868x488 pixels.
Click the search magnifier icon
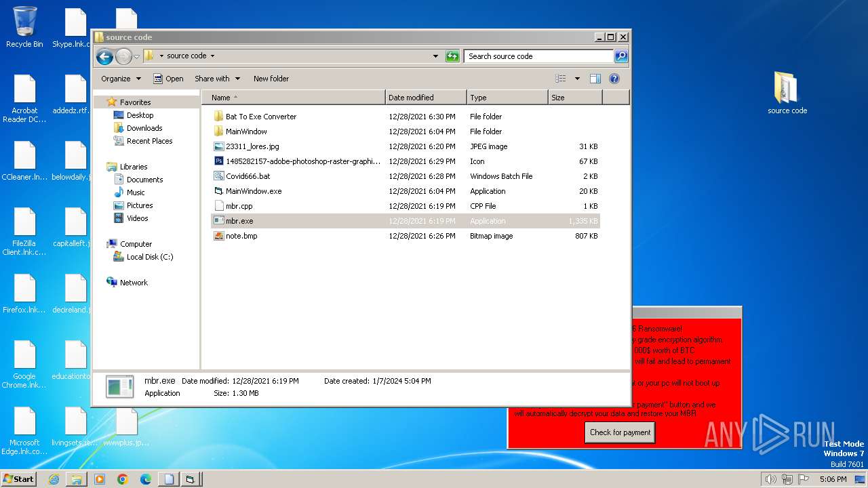620,56
